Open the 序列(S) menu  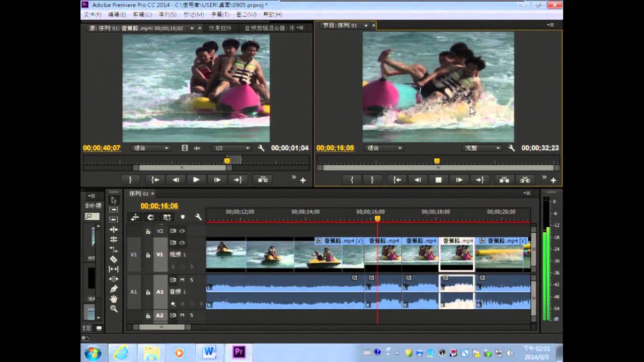point(168,15)
